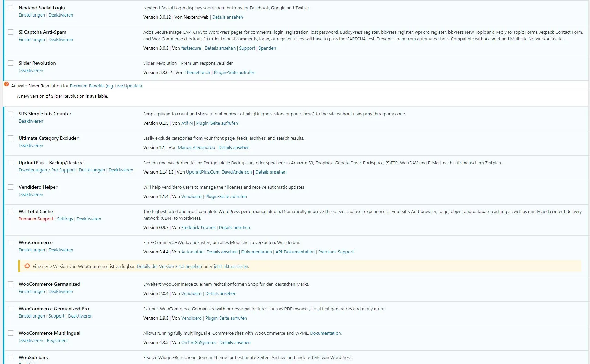The width and height of the screenshot is (590, 364).
Task: Open WooCommerce Germanized Einstellungen
Action: click(x=32, y=292)
